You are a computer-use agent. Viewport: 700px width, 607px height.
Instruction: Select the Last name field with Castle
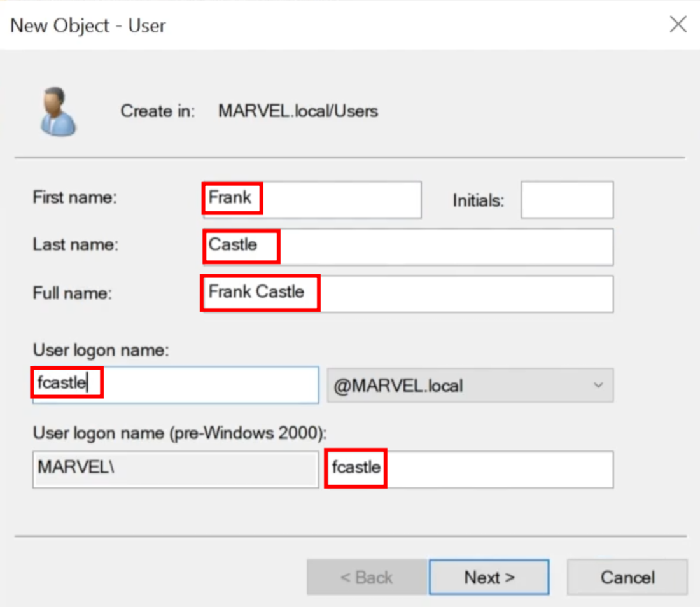click(x=407, y=247)
